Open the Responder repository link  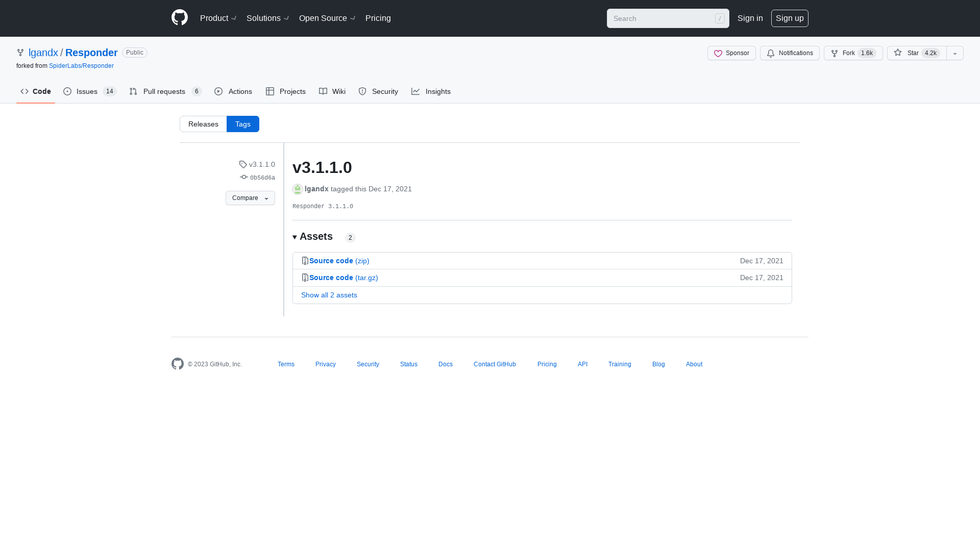click(x=91, y=53)
